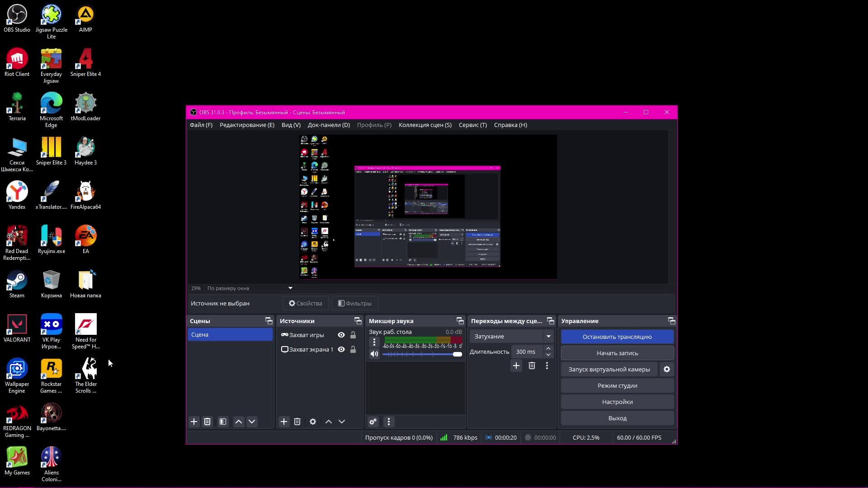Add a new source with plus icon
868x488 pixels.
click(x=284, y=422)
